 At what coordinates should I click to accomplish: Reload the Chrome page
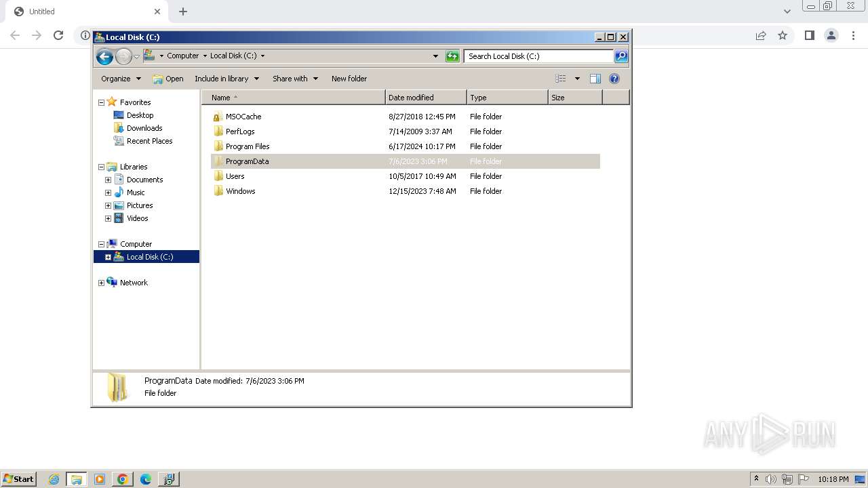58,35
